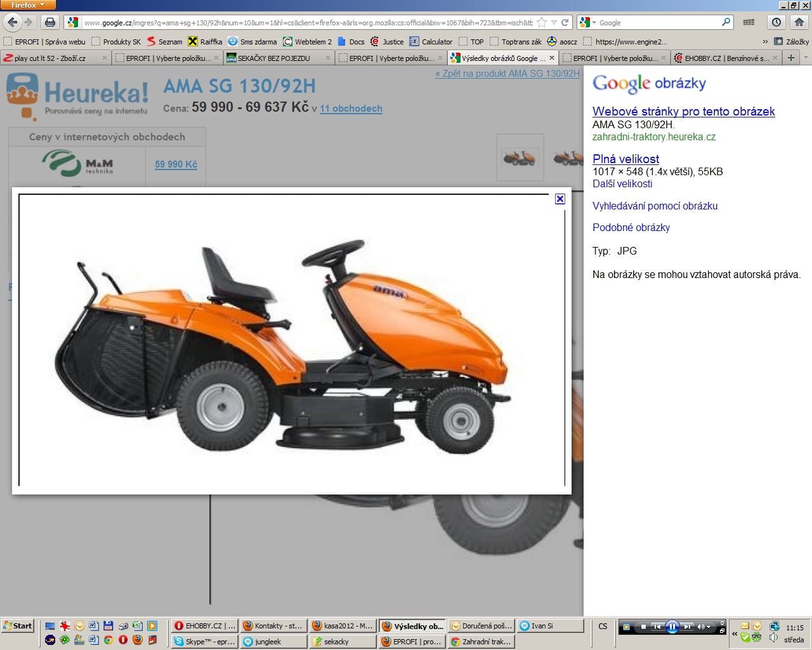Open the Docs bookmark
The image size is (812, 650).
(x=351, y=41)
